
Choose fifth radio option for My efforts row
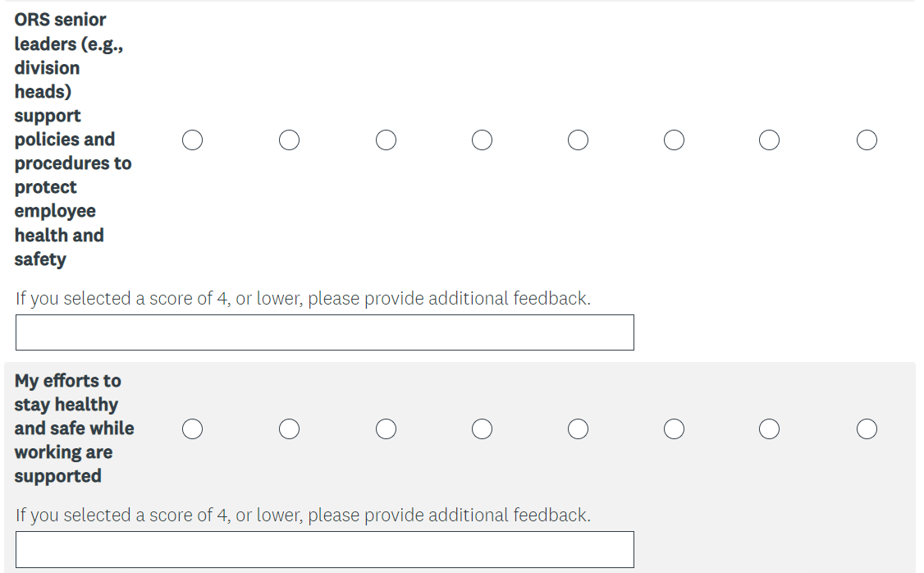pyautogui.click(x=578, y=429)
